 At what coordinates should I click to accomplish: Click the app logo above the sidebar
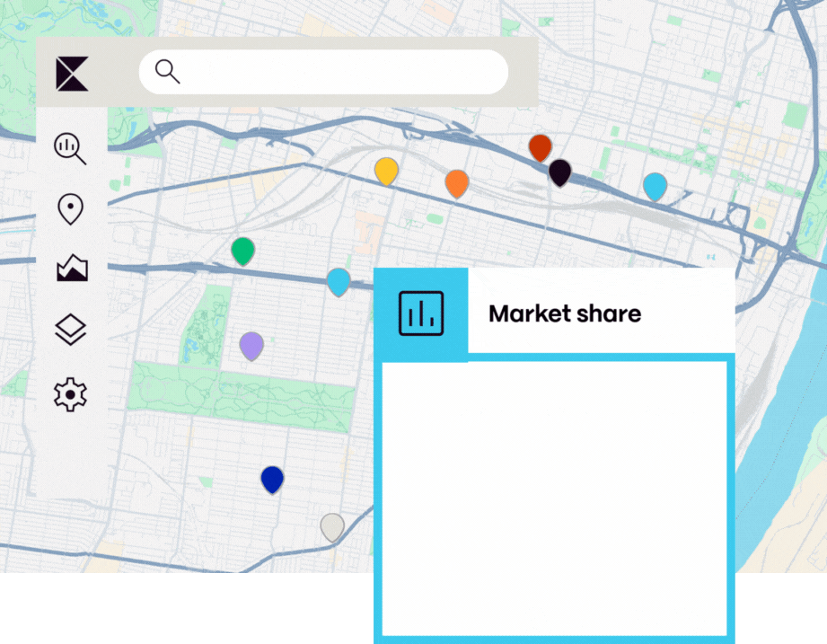pyautogui.click(x=70, y=72)
